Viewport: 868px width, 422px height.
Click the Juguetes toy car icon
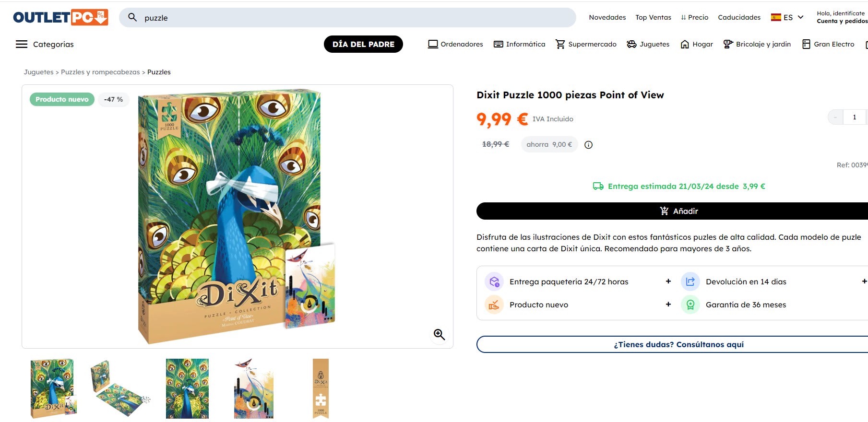631,44
